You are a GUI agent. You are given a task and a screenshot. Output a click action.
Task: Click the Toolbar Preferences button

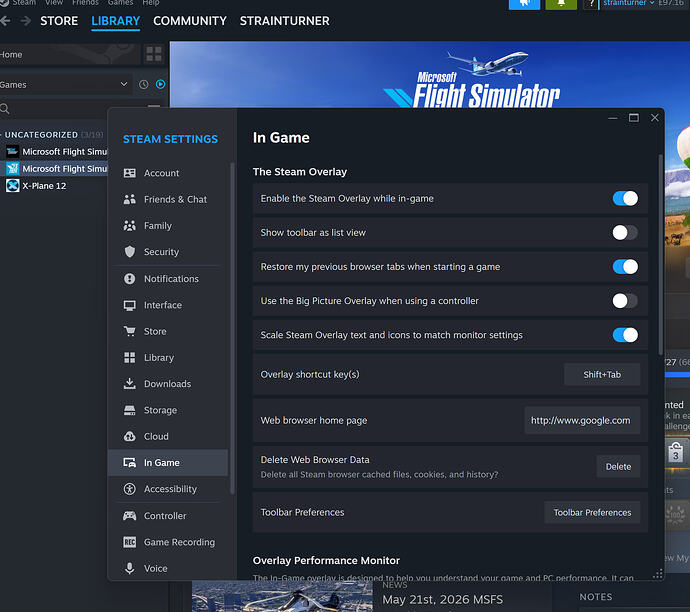point(592,513)
